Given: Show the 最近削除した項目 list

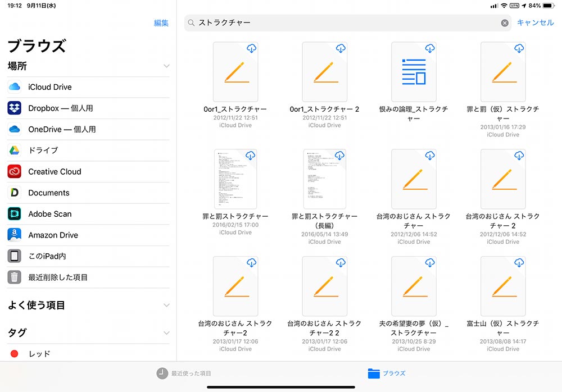Looking at the screenshot, I should 88,277.
